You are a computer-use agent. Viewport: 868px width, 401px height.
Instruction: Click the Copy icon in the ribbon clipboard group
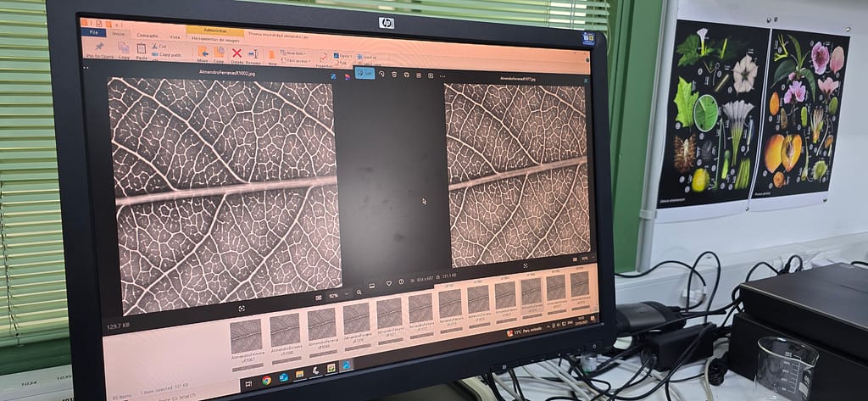pyautogui.click(x=124, y=47)
